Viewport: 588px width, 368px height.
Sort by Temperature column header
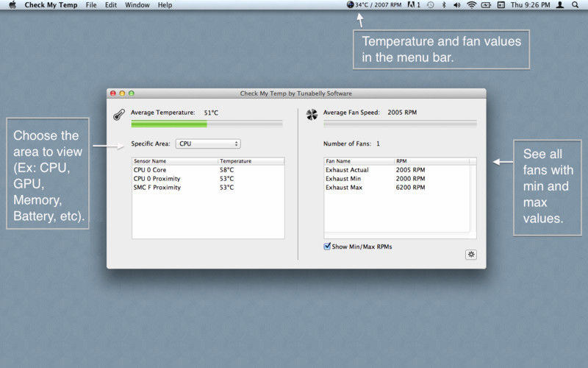tap(251, 160)
